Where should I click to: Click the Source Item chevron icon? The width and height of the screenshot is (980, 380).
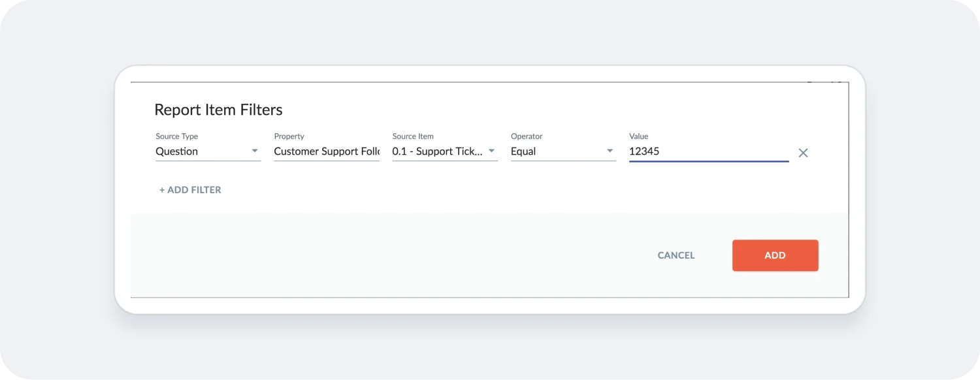[x=491, y=151]
